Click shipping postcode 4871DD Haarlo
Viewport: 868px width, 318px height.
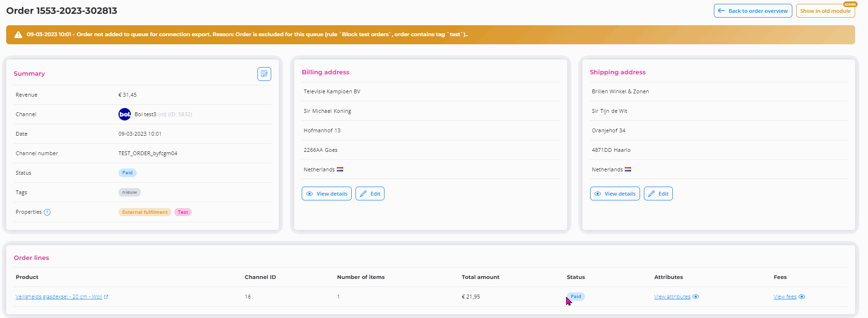(611, 150)
